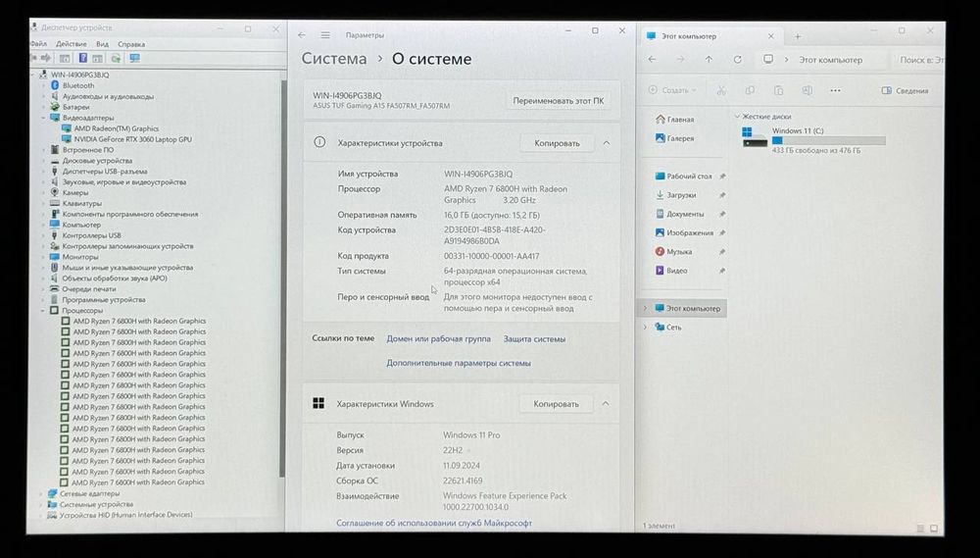Open the Вид menu in Device Manager
980x558 pixels.
point(103,44)
